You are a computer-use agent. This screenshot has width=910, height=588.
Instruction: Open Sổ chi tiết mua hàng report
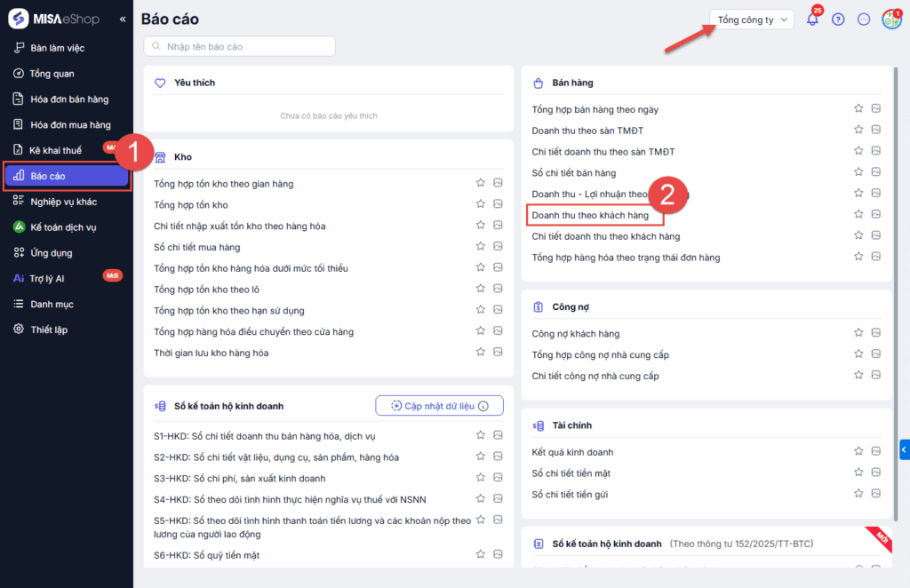point(196,247)
